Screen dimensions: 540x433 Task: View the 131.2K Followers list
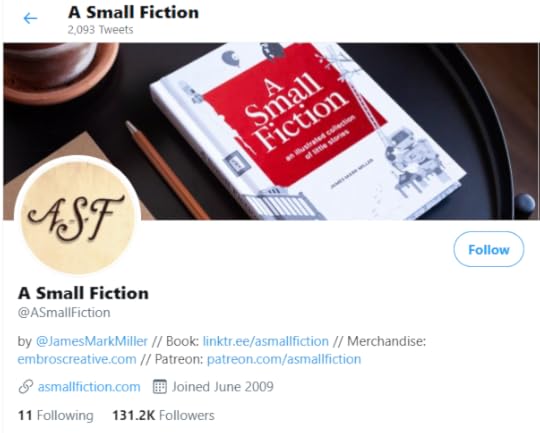163,415
